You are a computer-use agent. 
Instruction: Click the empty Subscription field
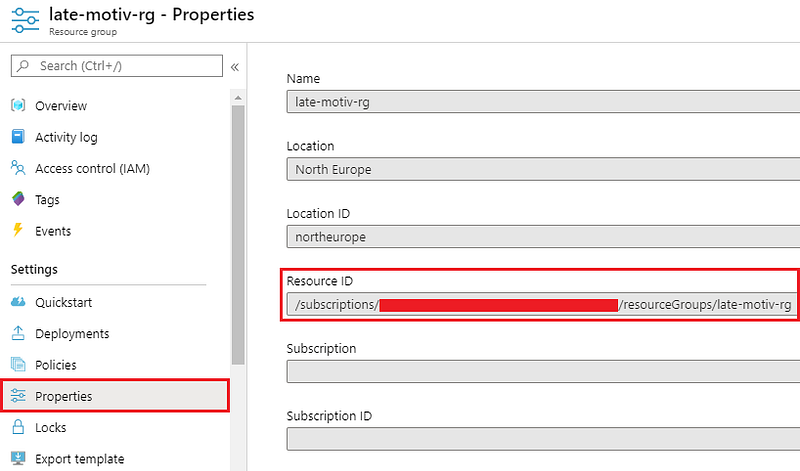pyautogui.click(x=543, y=371)
